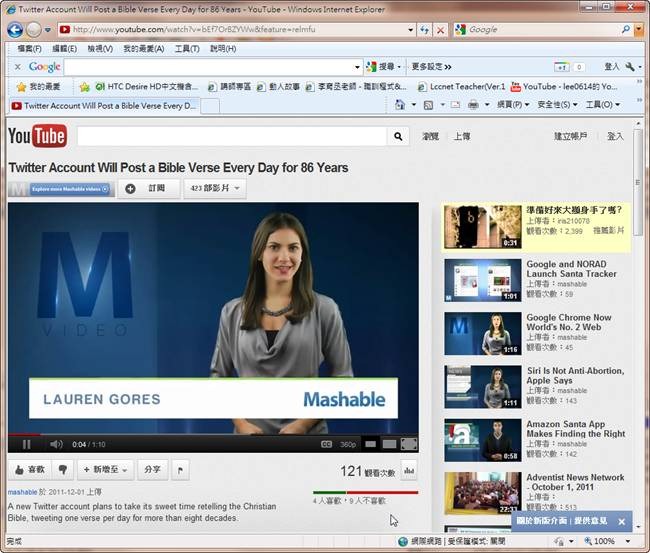Close the Google toolbar with its X
Image resolution: width=650 pixels, height=553 pixels.
17,66
